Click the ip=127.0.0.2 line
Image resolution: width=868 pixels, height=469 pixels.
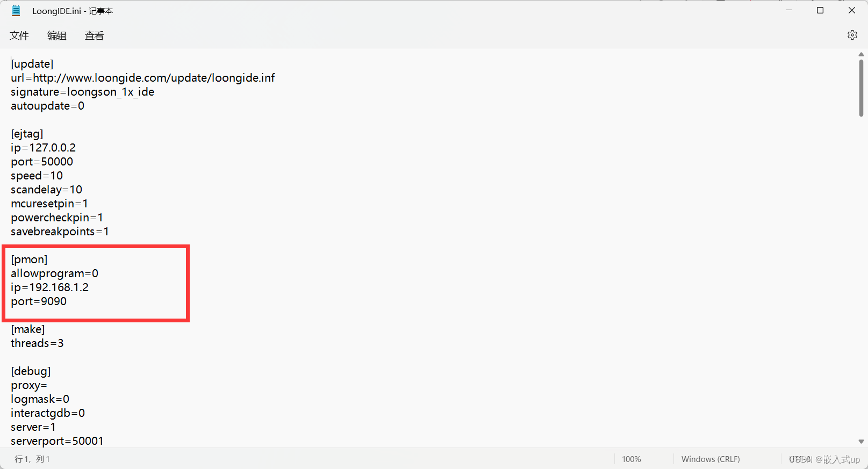point(44,148)
